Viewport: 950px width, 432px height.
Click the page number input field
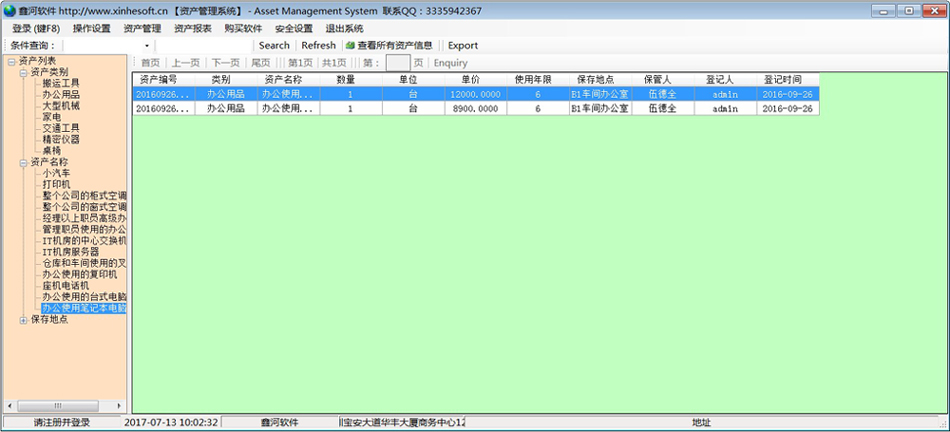point(397,63)
